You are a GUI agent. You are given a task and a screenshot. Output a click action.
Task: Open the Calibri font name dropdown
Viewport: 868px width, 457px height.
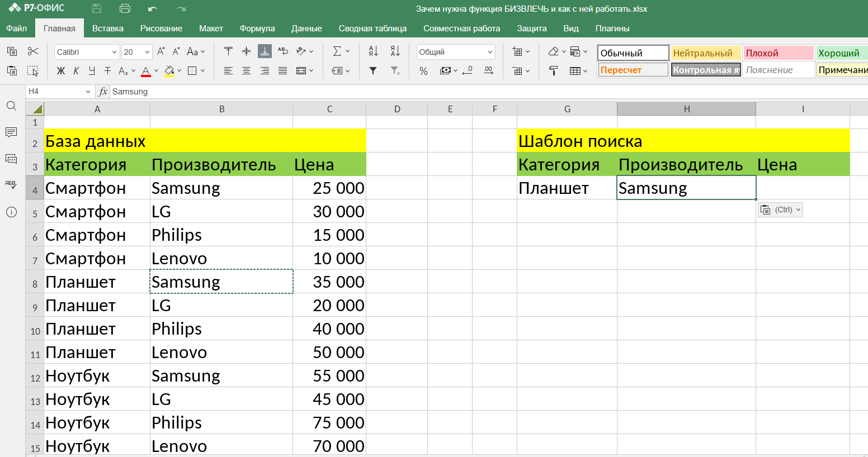(x=114, y=52)
